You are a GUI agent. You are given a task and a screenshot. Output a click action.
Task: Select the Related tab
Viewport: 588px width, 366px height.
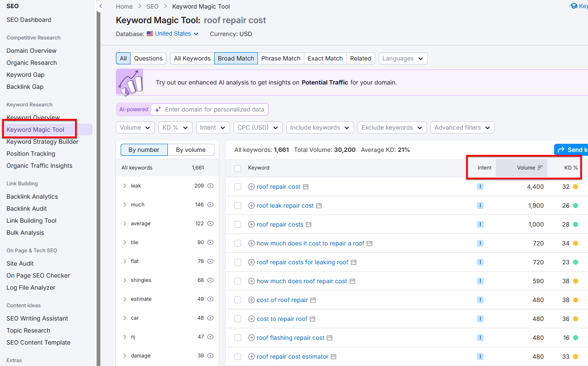pos(361,58)
